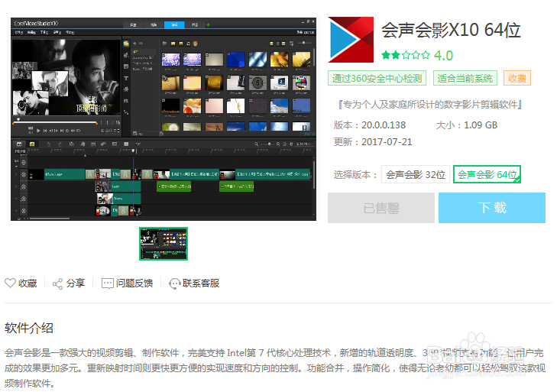Click the 软件介绍 section heading

pos(29,328)
